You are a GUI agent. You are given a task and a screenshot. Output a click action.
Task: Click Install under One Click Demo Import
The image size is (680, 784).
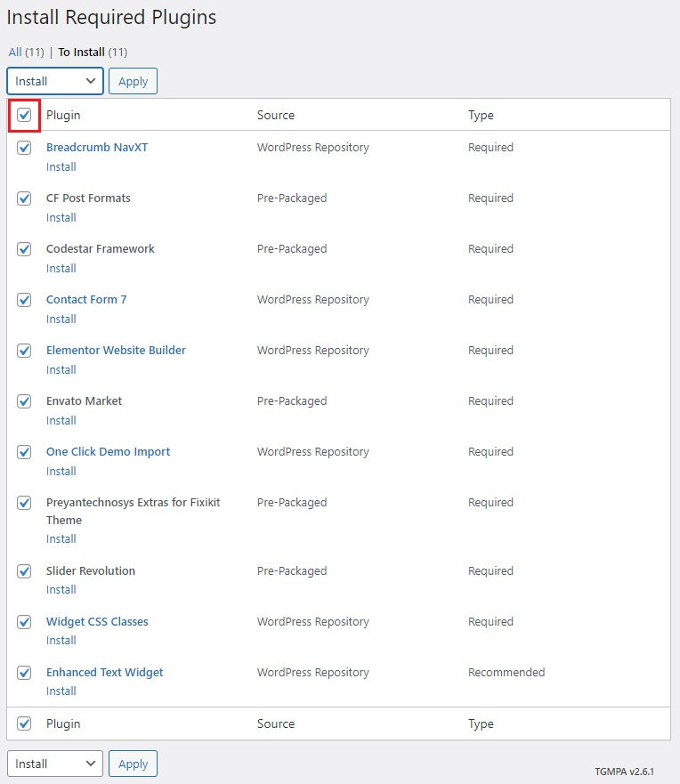click(61, 472)
